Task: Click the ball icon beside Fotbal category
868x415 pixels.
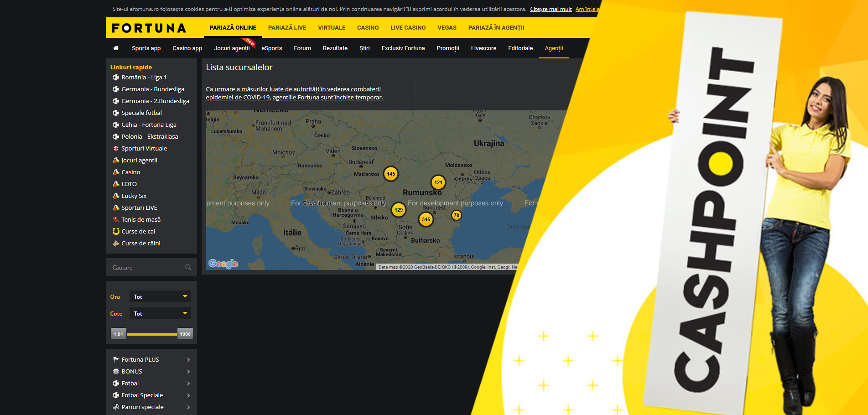Action: tap(116, 384)
